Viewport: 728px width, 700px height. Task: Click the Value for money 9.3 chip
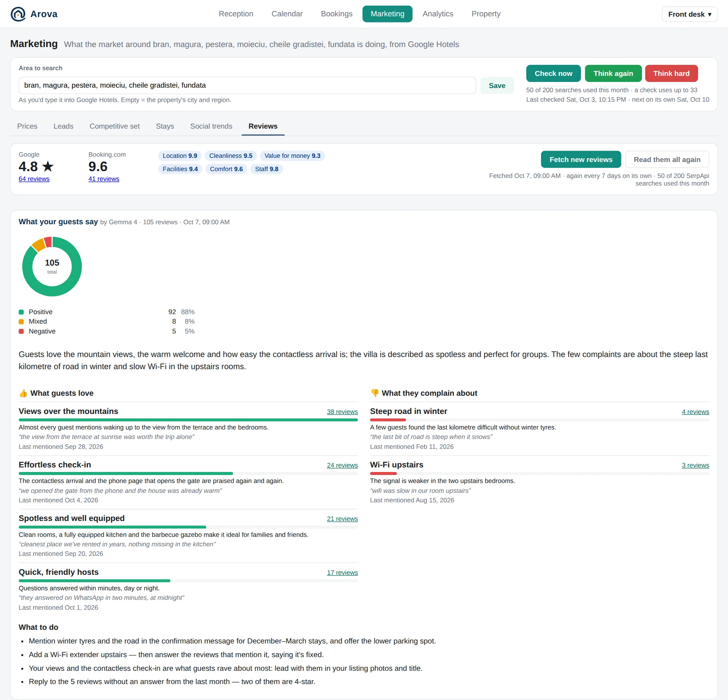pyautogui.click(x=292, y=156)
